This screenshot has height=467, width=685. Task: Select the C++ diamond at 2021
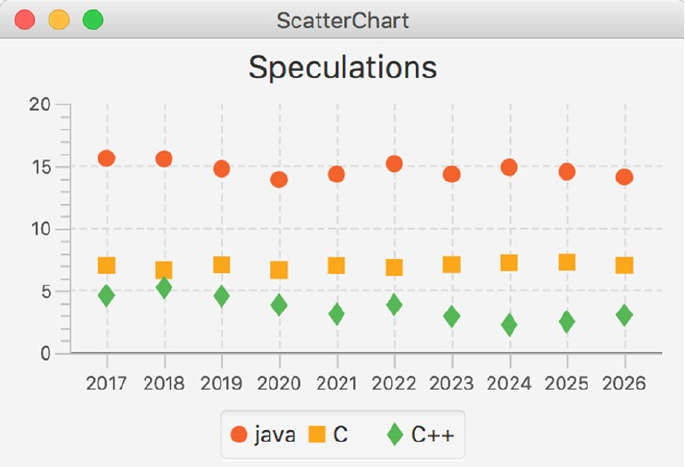(336, 314)
